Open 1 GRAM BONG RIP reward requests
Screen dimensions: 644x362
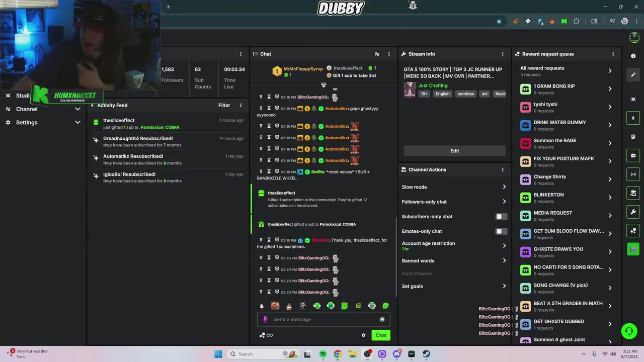[x=567, y=89]
